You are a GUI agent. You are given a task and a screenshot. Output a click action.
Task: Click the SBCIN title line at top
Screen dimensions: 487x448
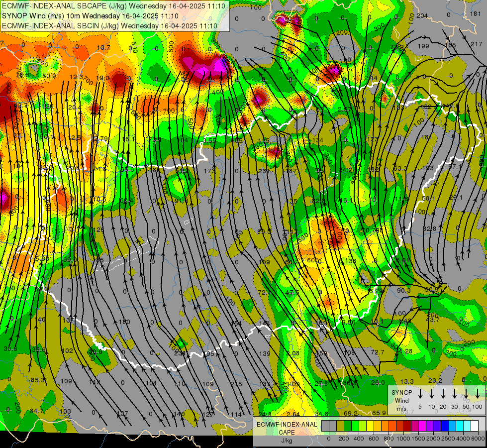109,26
